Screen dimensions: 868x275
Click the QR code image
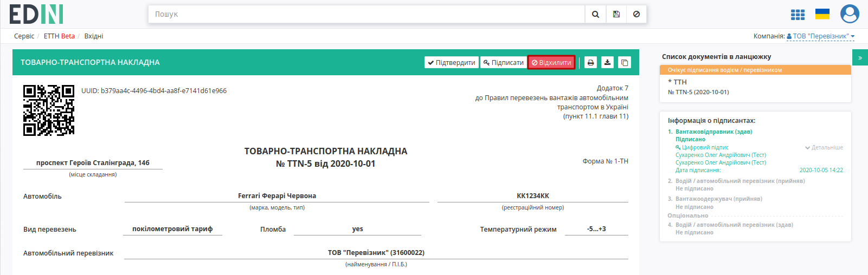[x=49, y=110]
